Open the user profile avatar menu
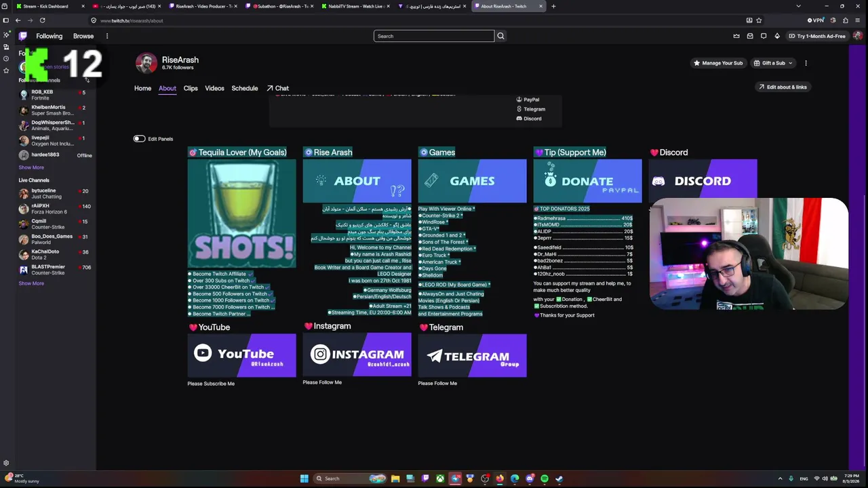This screenshot has height=488, width=868. tap(858, 36)
